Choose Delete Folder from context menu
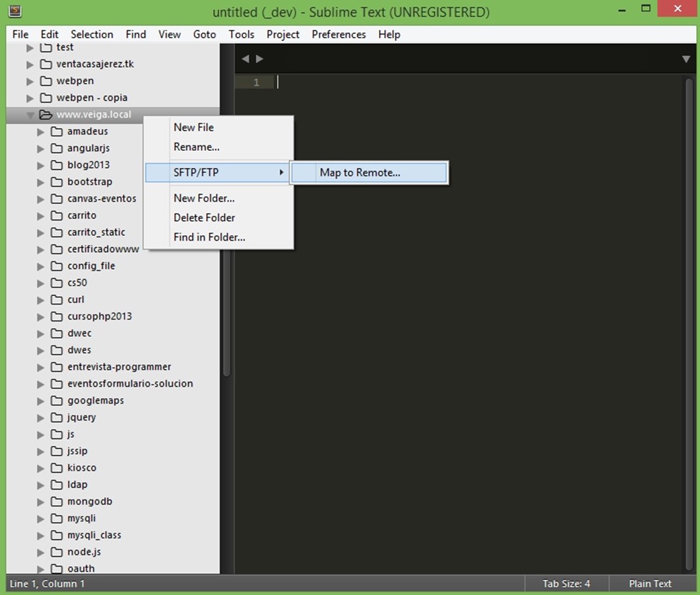The width and height of the screenshot is (700, 595). (x=204, y=217)
